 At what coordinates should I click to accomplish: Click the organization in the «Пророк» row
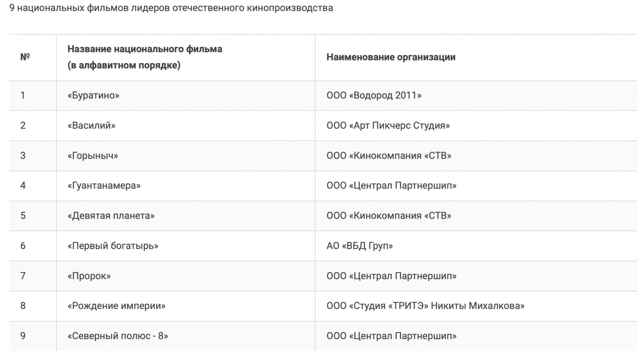(391, 276)
